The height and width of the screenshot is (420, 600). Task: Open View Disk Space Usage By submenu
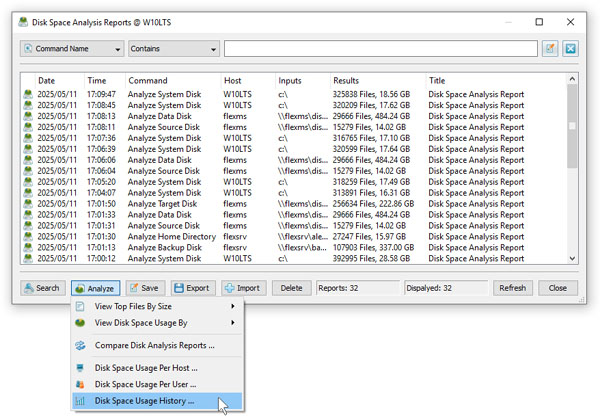point(157,323)
